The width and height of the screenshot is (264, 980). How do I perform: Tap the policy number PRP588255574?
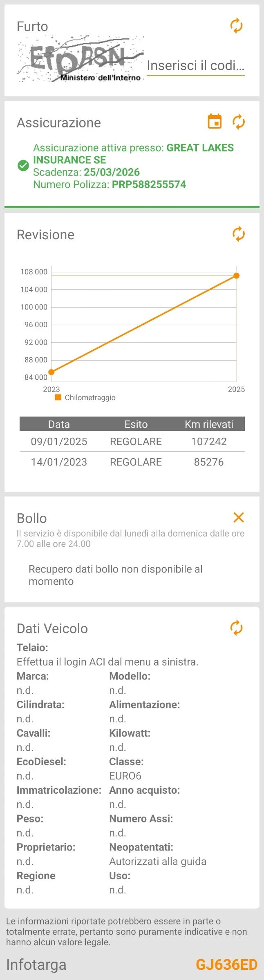tap(149, 185)
